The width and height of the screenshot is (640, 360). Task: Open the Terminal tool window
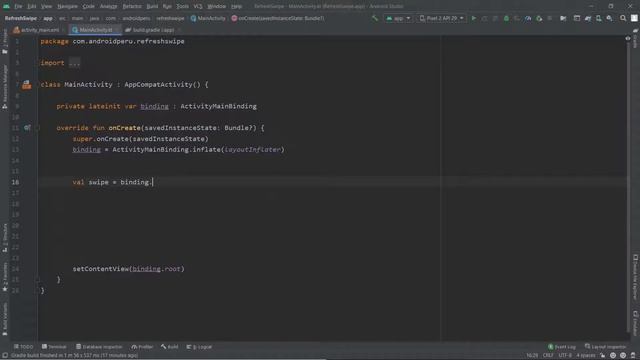click(x=54, y=347)
